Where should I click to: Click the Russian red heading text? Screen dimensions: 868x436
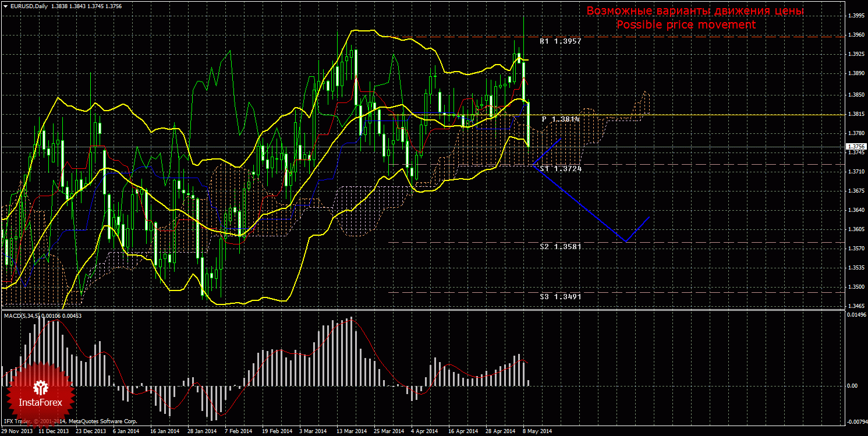695,11
